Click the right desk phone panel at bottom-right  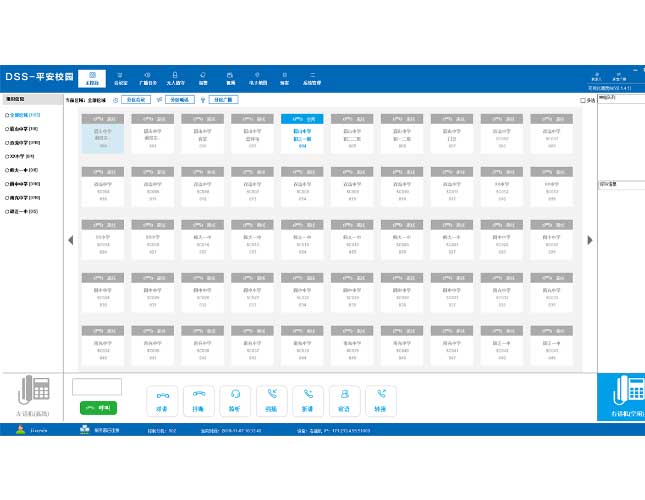click(x=621, y=393)
